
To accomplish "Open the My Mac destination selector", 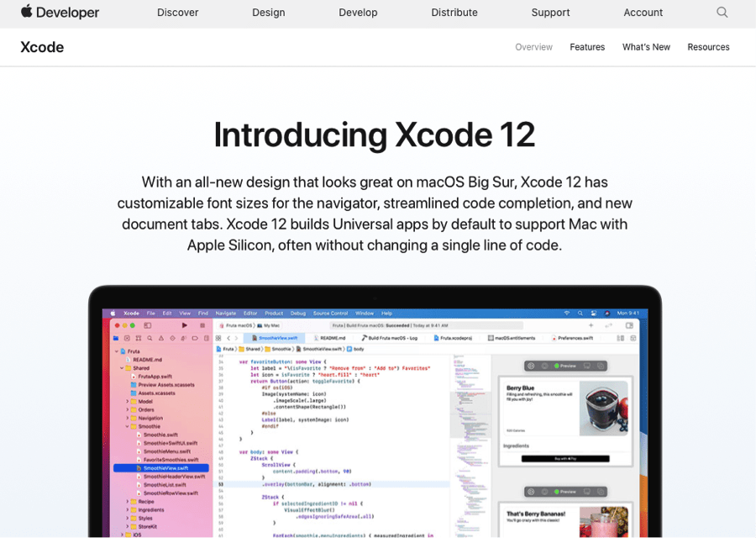I will (x=269, y=325).
